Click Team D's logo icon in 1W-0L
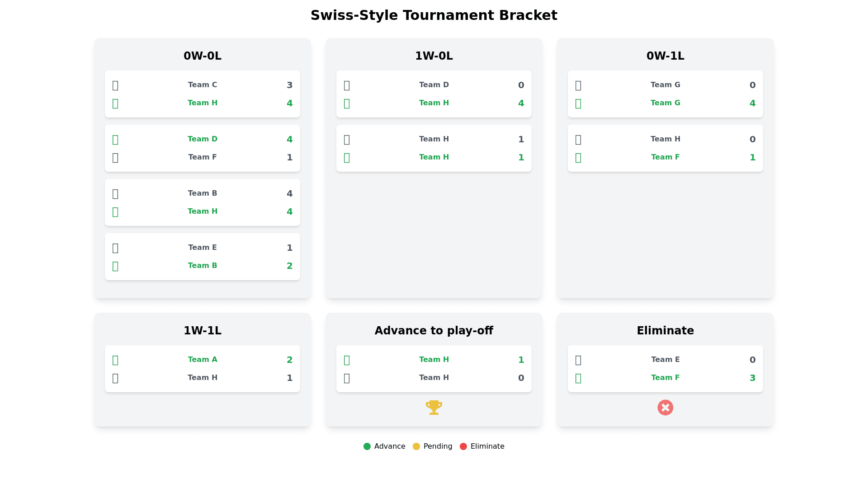 click(347, 85)
